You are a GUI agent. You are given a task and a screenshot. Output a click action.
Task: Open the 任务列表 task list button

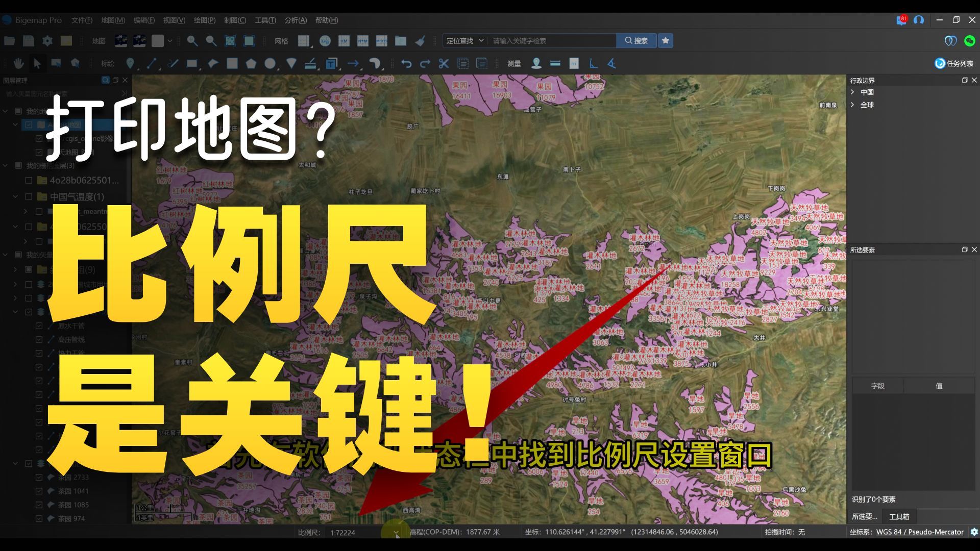(x=954, y=63)
